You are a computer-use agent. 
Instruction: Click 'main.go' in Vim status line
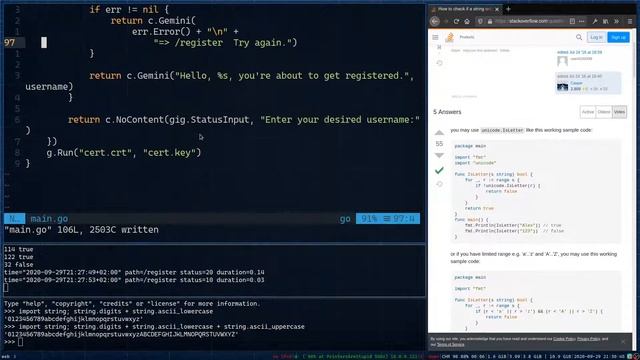[49, 219]
